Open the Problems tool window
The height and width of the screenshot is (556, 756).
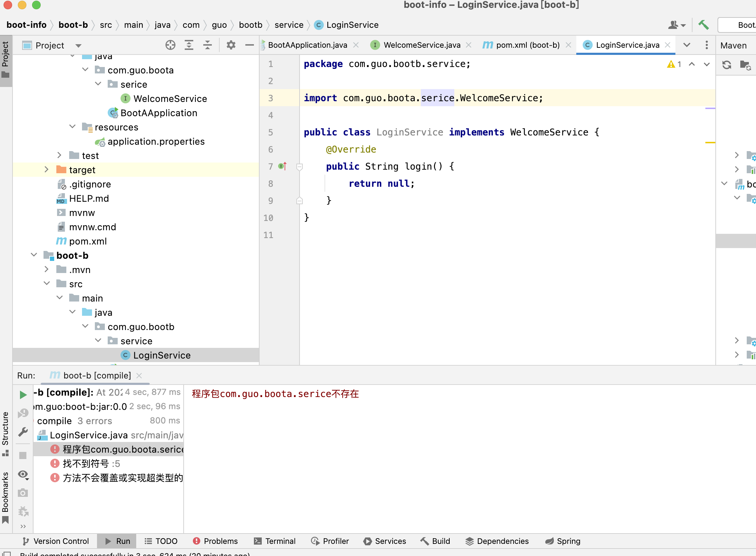[x=215, y=541]
